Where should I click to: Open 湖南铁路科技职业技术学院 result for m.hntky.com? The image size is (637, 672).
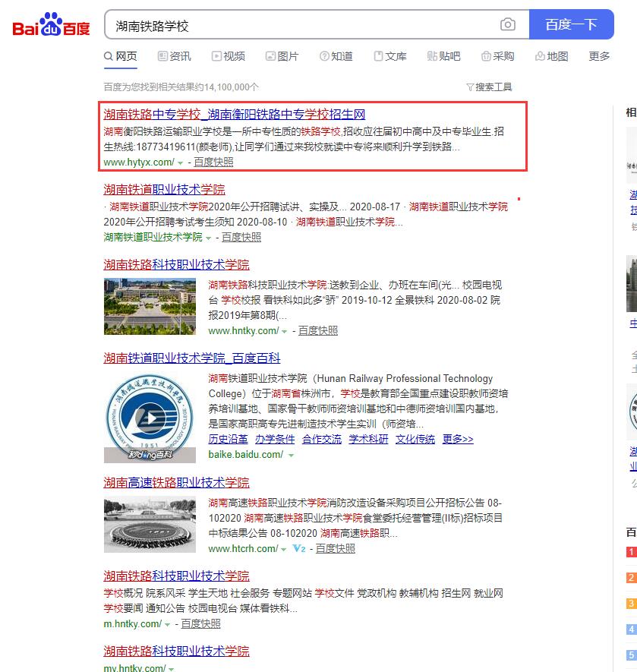pos(176,576)
